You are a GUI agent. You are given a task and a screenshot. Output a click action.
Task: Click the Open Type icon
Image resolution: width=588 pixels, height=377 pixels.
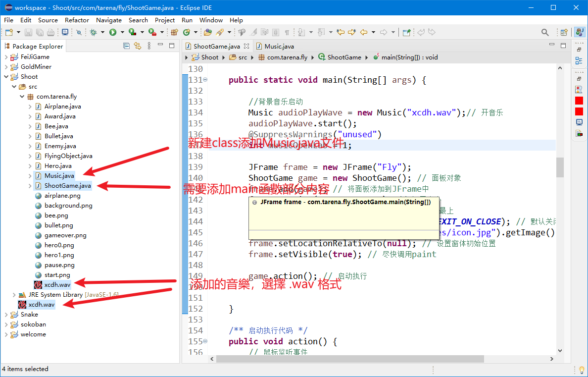point(208,32)
